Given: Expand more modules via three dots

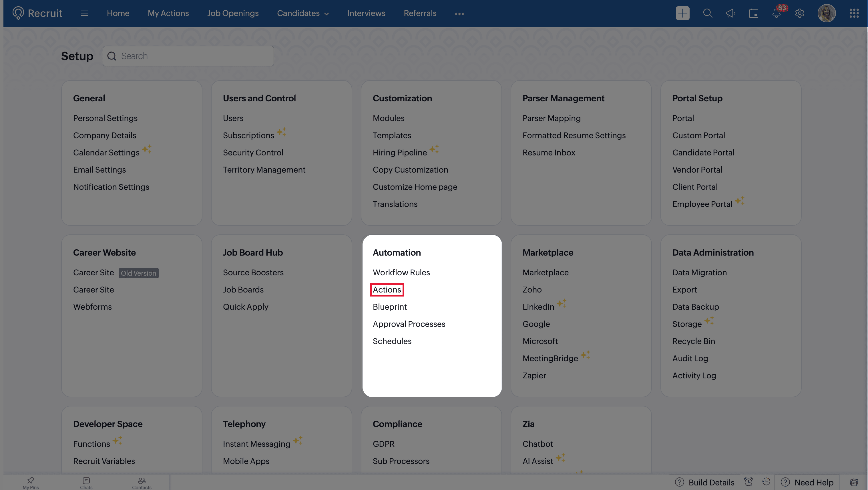Looking at the screenshot, I should pos(459,13).
